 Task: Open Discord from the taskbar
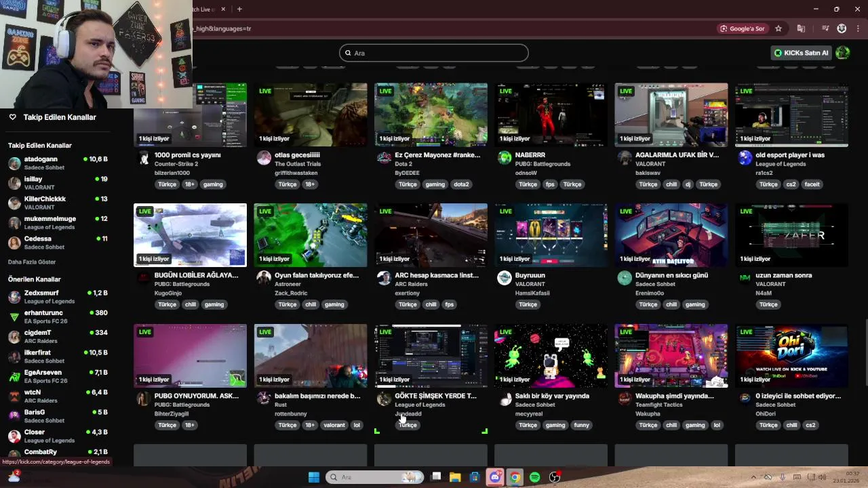pyautogui.click(x=495, y=477)
